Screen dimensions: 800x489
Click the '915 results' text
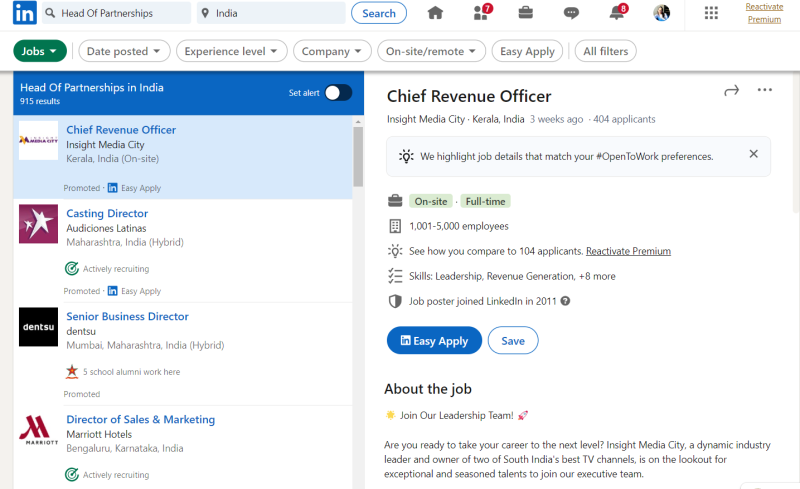click(x=40, y=101)
